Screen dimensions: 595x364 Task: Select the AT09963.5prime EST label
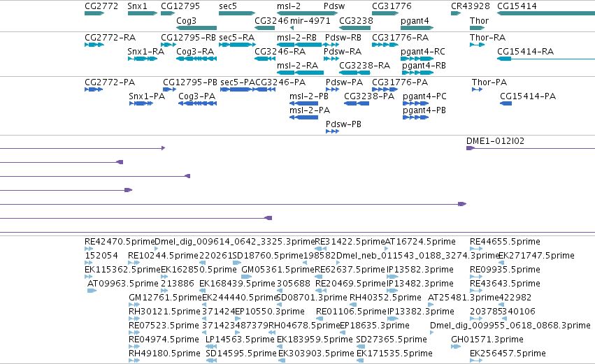tap(123, 284)
